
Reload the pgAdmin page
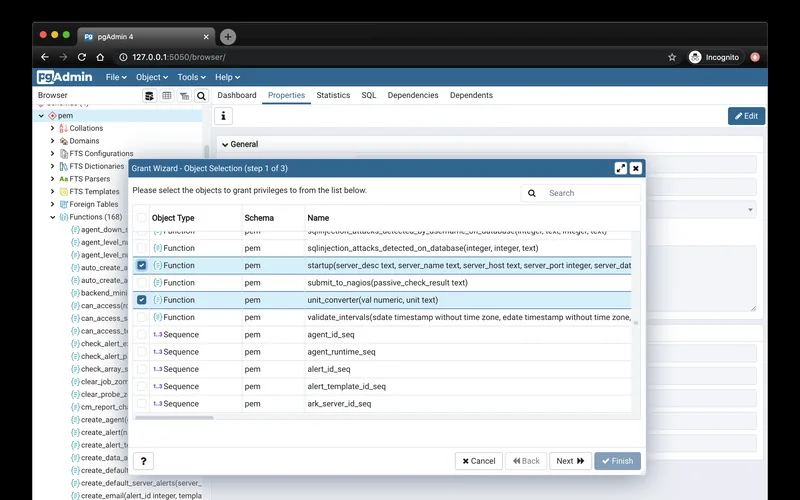82,57
